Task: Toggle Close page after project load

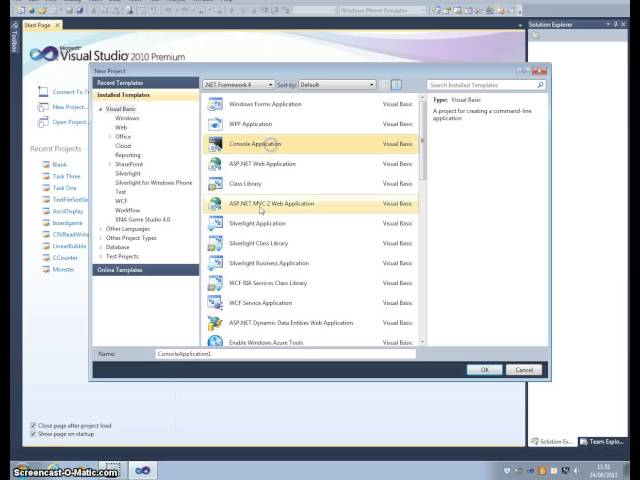Action: point(33,425)
